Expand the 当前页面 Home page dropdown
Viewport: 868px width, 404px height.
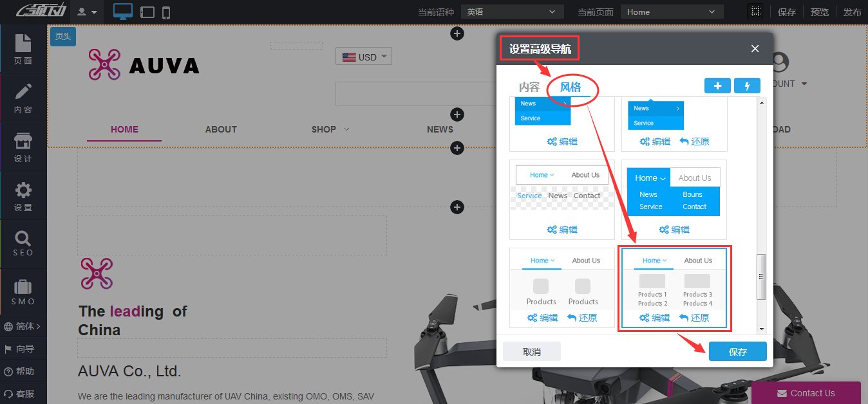(x=672, y=12)
